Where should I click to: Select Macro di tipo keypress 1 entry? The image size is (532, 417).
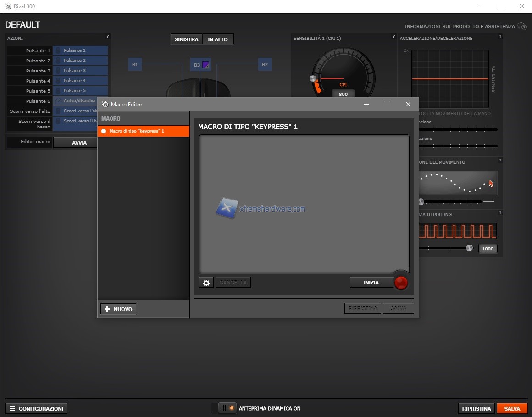[x=143, y=131]
